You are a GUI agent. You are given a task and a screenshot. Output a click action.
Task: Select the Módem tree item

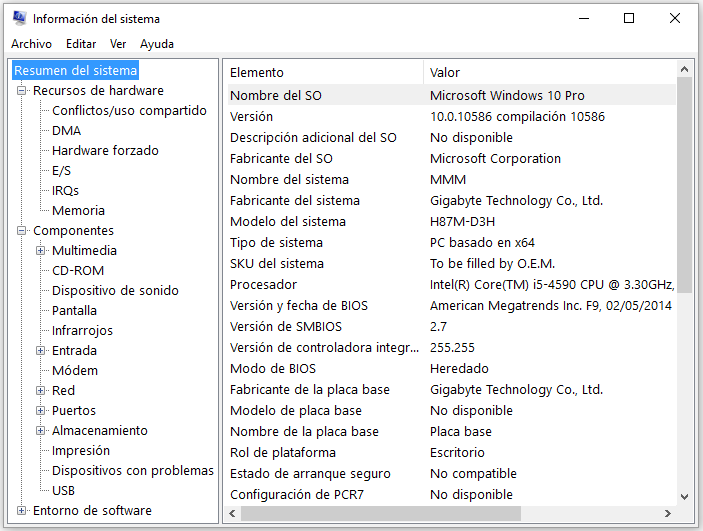75,370
